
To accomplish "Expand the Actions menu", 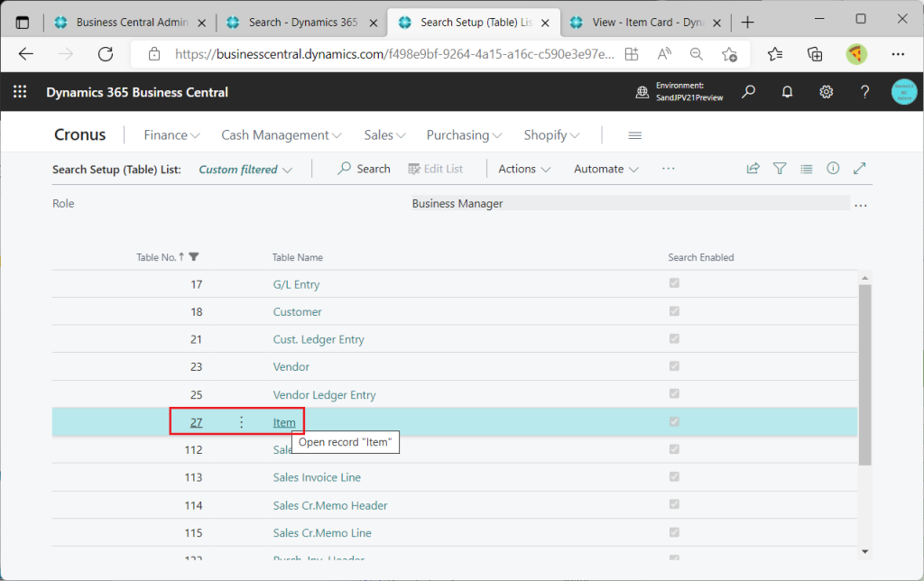I will (x=524, y=169).
